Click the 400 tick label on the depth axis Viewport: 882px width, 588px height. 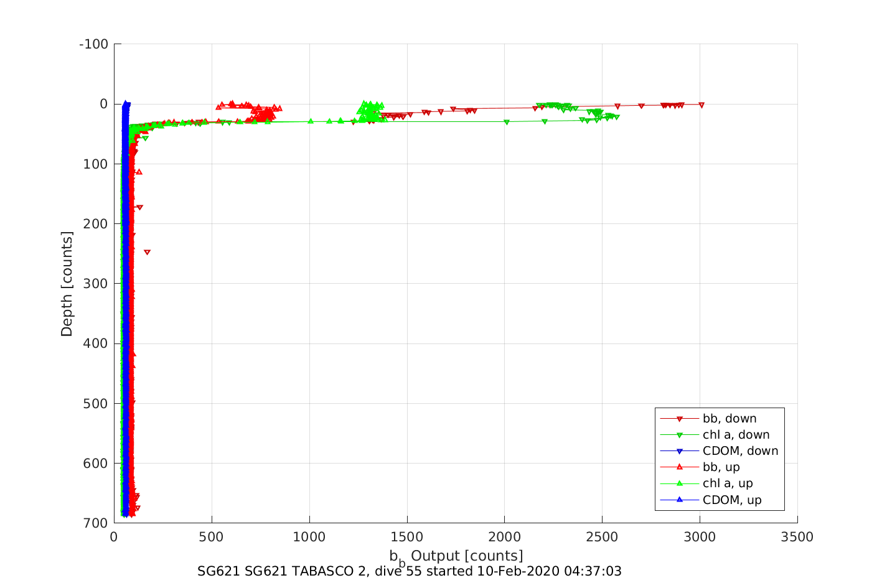point(95,343)
